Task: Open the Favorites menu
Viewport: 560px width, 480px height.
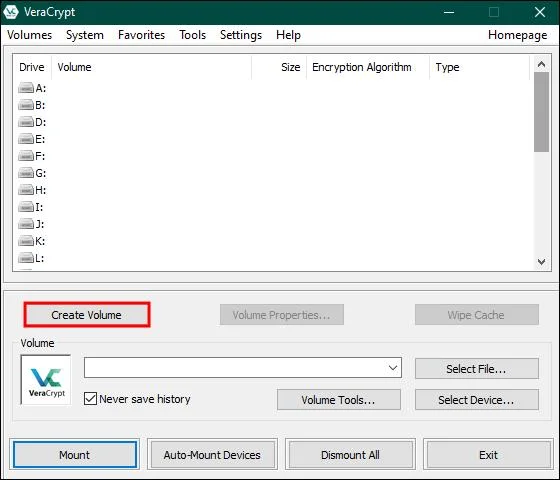Action: [x=141, y=35]
